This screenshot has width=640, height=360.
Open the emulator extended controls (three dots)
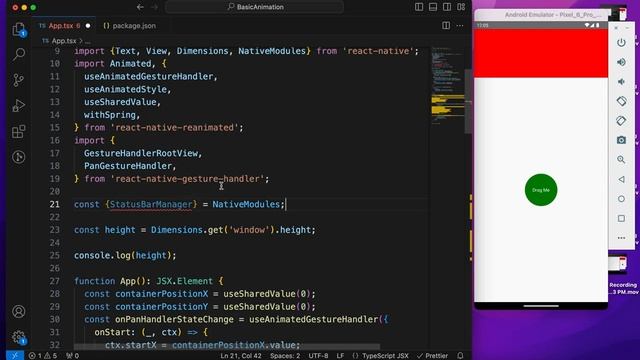pyautogui.click(x=621, y=238)
